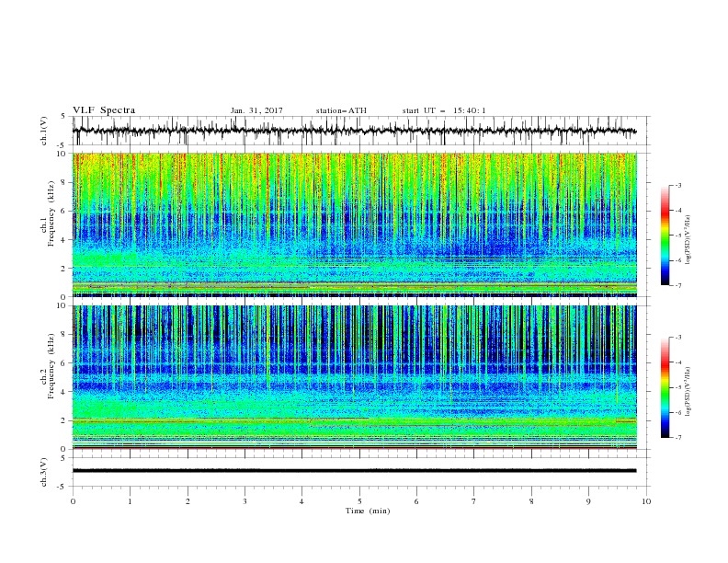This screenshot has height=563, width=728.
Task: Click the "Time (min)" axis label
Action: 368,511
